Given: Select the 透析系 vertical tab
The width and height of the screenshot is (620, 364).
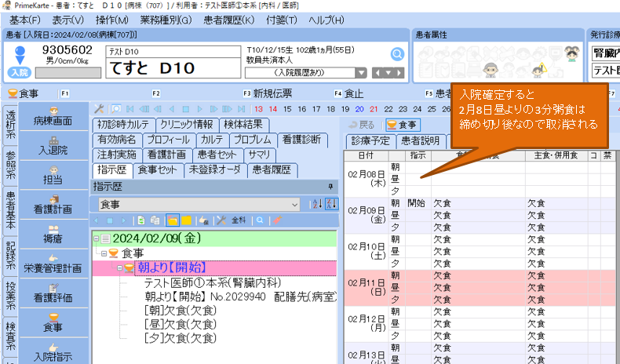Looking at the screenshot, I should point(10,125).
